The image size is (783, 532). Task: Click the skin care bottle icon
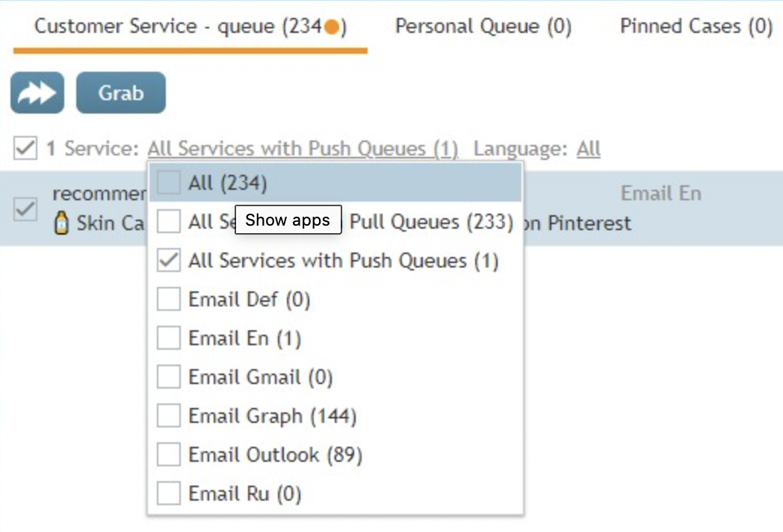pyautogui.click(x=63, y=223)
